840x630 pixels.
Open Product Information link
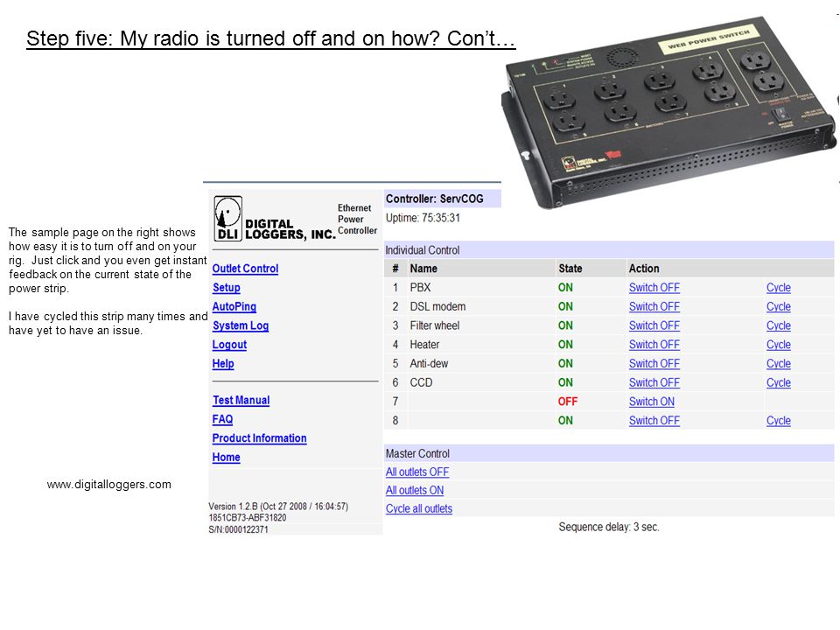pos(259,438)
